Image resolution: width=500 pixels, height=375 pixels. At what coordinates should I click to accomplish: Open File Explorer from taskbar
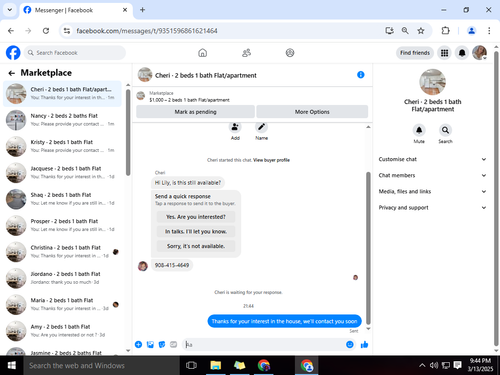[216, 365]
